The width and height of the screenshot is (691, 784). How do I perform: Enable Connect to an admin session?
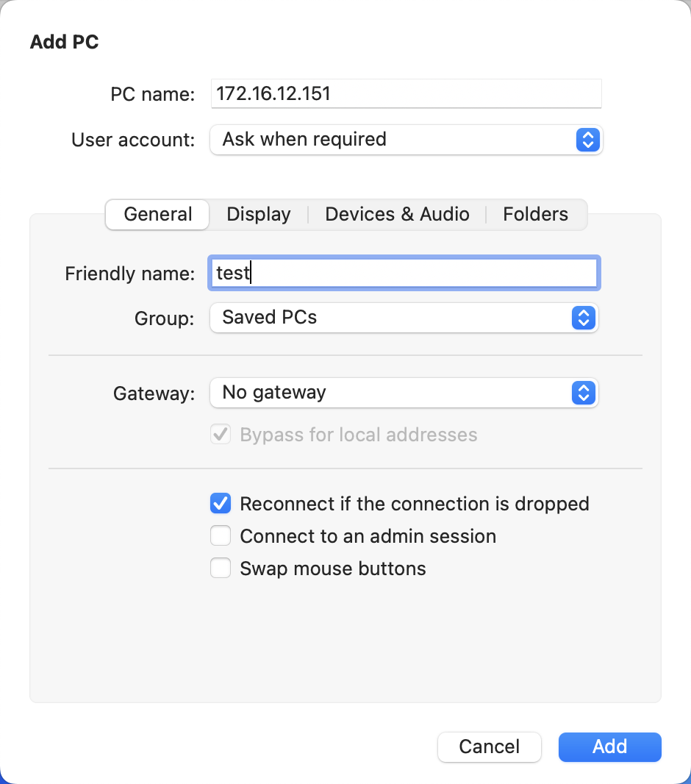220,535
